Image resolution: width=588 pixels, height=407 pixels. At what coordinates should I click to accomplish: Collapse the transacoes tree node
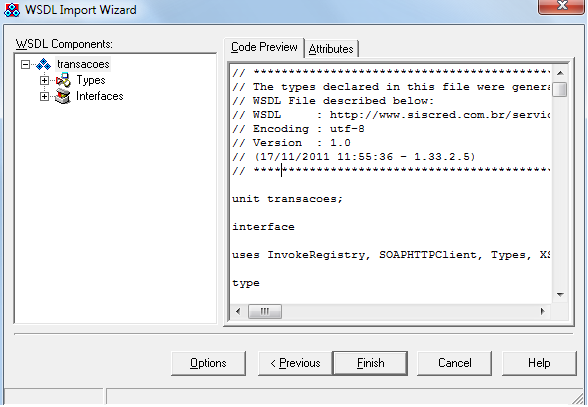coord(25,65)
